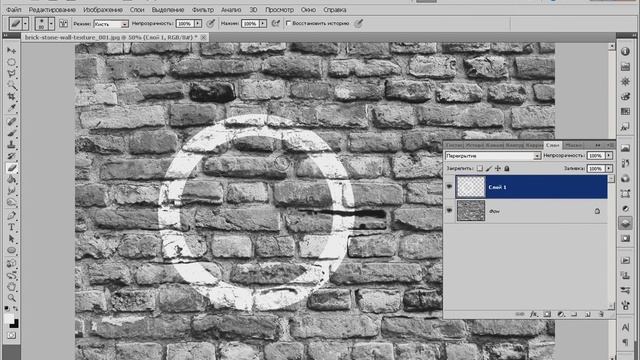Image resolution: width=640 pixels, height=360 pixels.
Task: Select the Zoom magnifier tool
Action: 11,298
